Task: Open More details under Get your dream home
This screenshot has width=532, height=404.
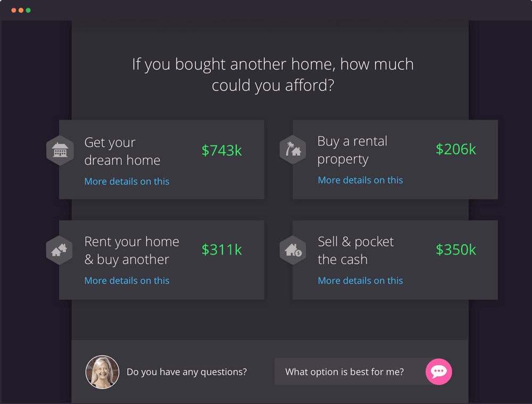Action: coord(127,181)
